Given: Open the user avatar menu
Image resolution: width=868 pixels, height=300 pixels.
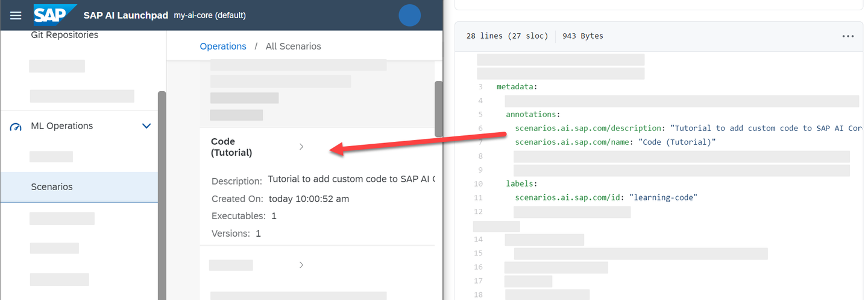Looking at the screenshot, I should click(x=410, y=15).
